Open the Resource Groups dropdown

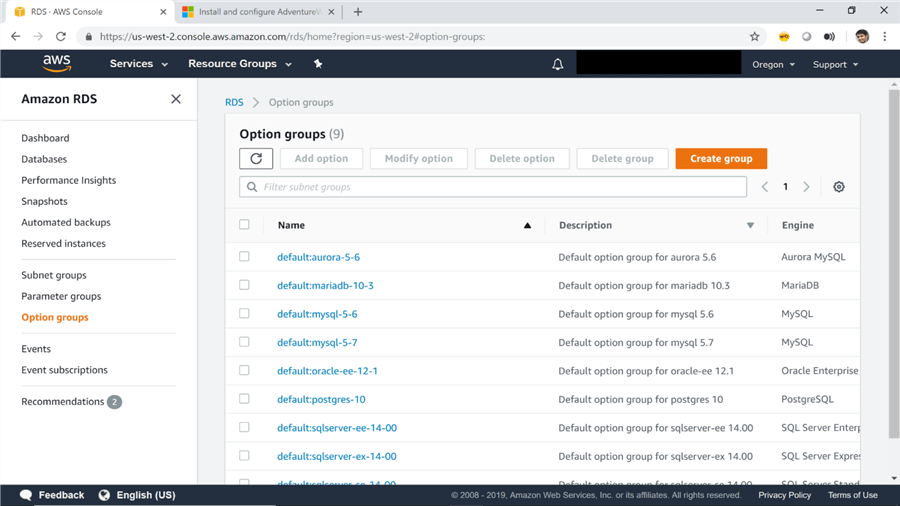tap(240, 64)
